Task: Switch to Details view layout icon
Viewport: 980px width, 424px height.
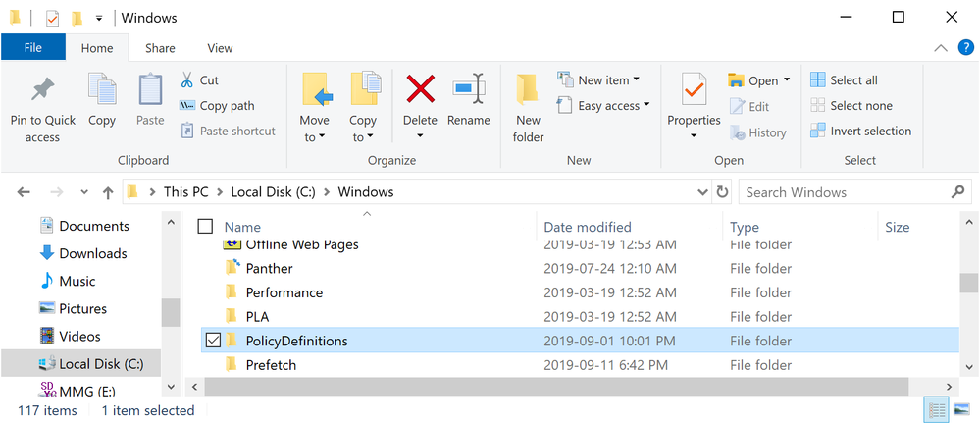Action: tap(937, 410)
